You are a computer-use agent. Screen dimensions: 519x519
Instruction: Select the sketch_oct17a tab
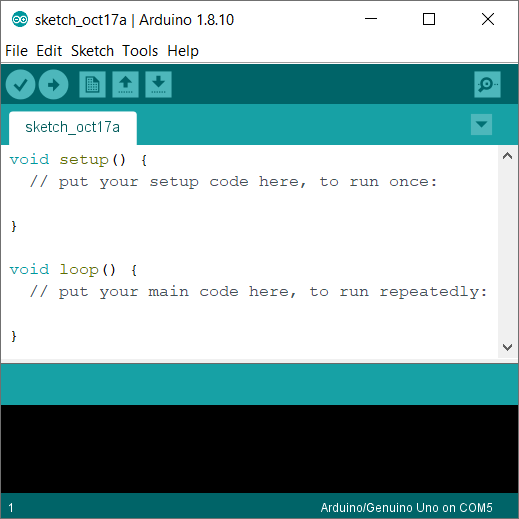coord(73,128)
